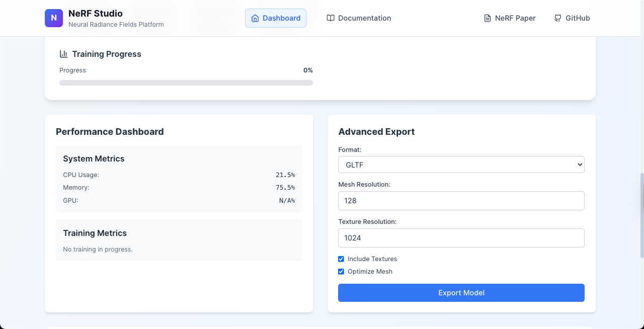
Task: Click the home icon in Dashboard tab
Action: (255, 18)
